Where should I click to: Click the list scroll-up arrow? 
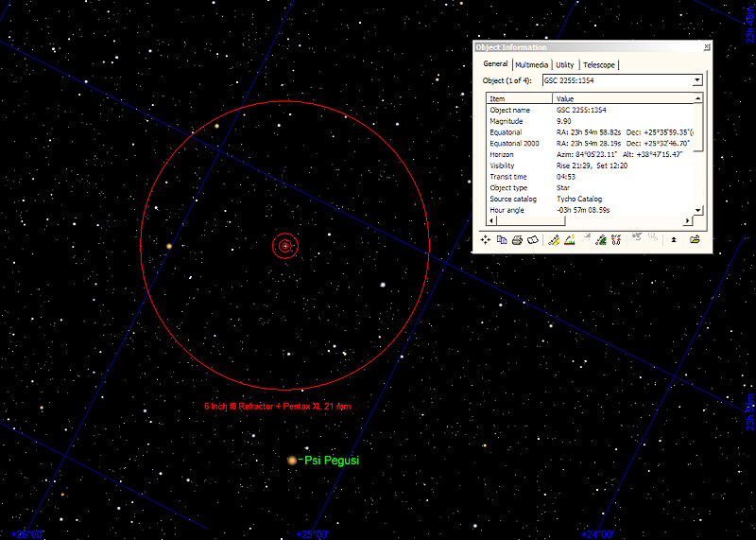pos(697,98)
